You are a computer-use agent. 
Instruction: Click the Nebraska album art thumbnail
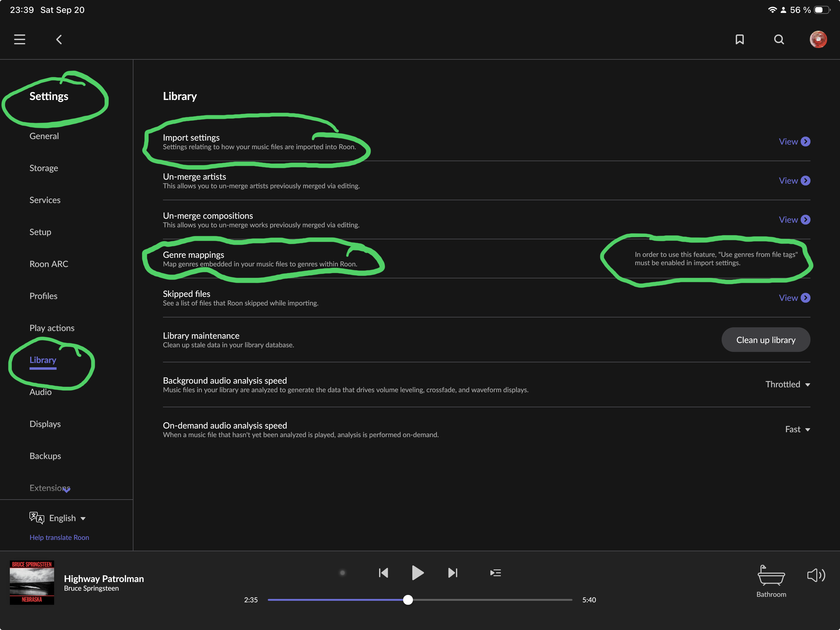32,582
